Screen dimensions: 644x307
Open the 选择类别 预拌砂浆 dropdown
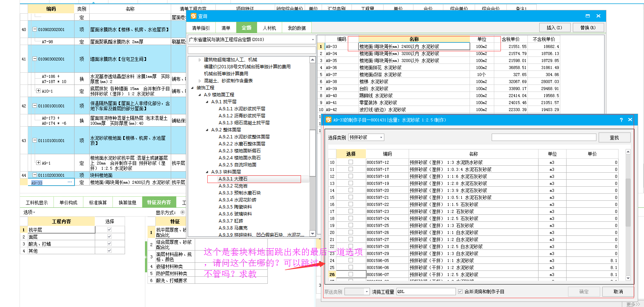tap(381, 137)
